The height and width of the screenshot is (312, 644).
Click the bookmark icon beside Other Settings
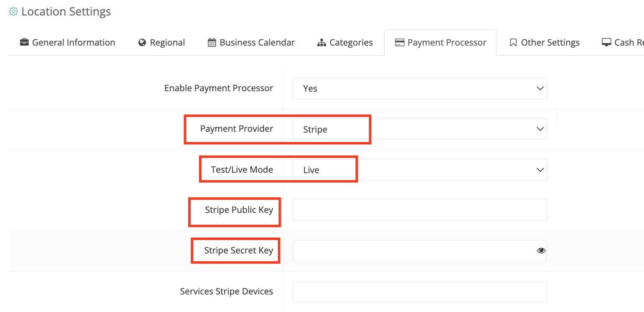[x=513, y=42]
